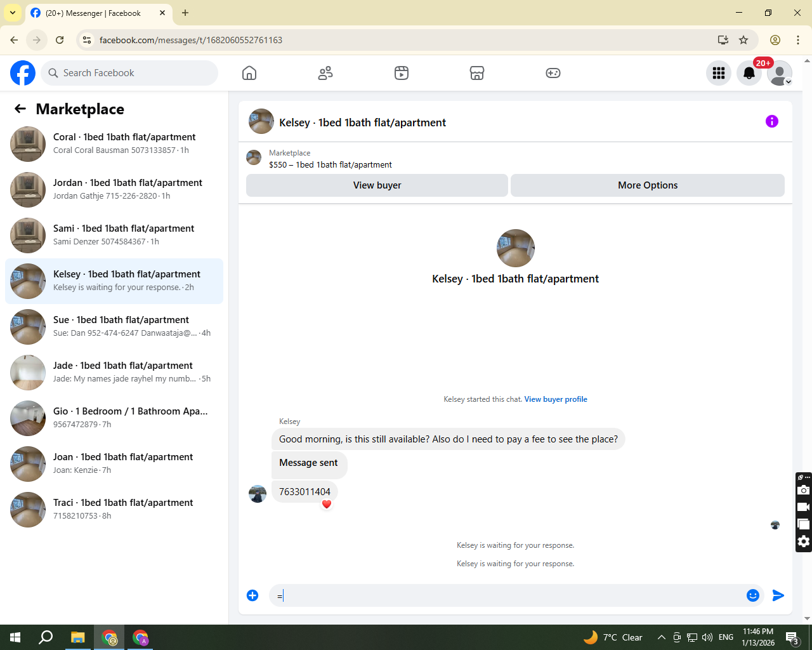Click Kelsey's Good morning message
The image size is (812, 650).
[449, 439]
